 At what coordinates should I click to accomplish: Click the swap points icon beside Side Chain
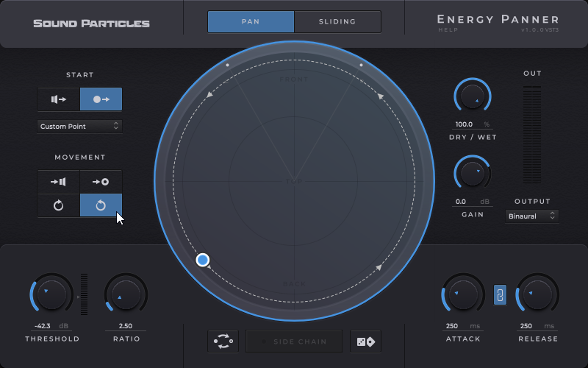point(223,342)
